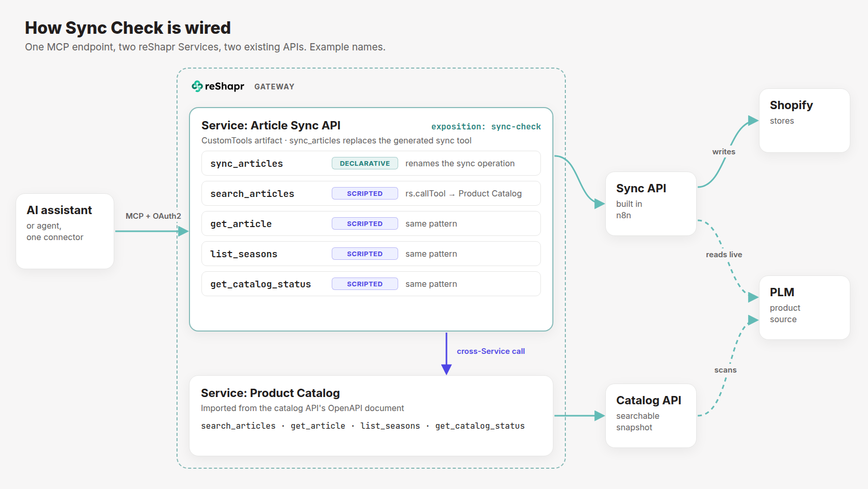Click the 'Imported from the catalog API's OpenAPI document' text
This screenshot has width=868, height=489.
[302, 408]
